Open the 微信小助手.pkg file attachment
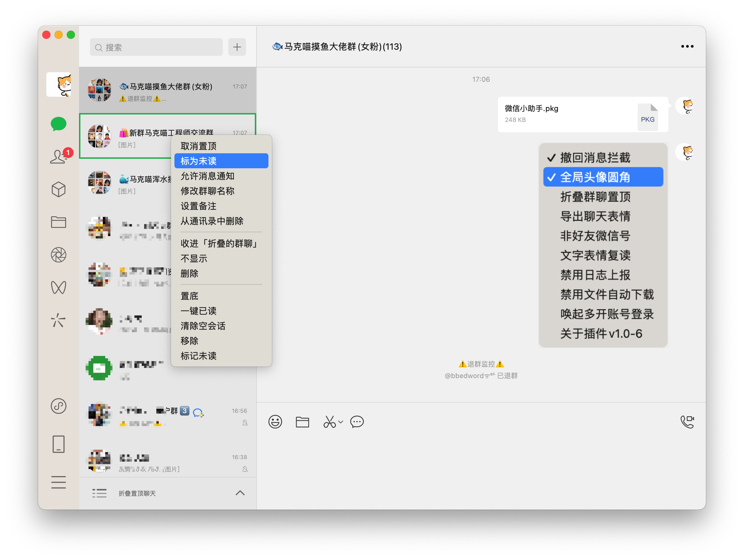This screenshot has width=744, height=560. click(x=583, y=114)
